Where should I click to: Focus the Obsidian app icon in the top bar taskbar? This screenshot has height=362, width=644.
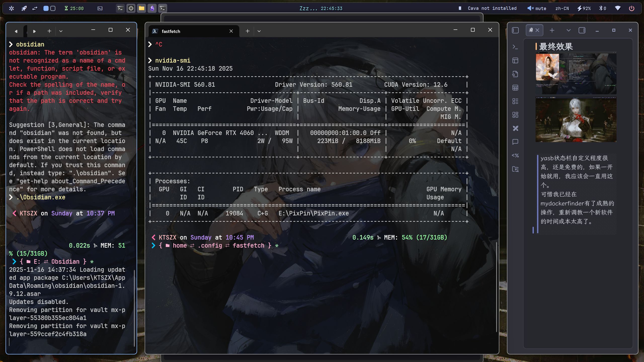152,8
